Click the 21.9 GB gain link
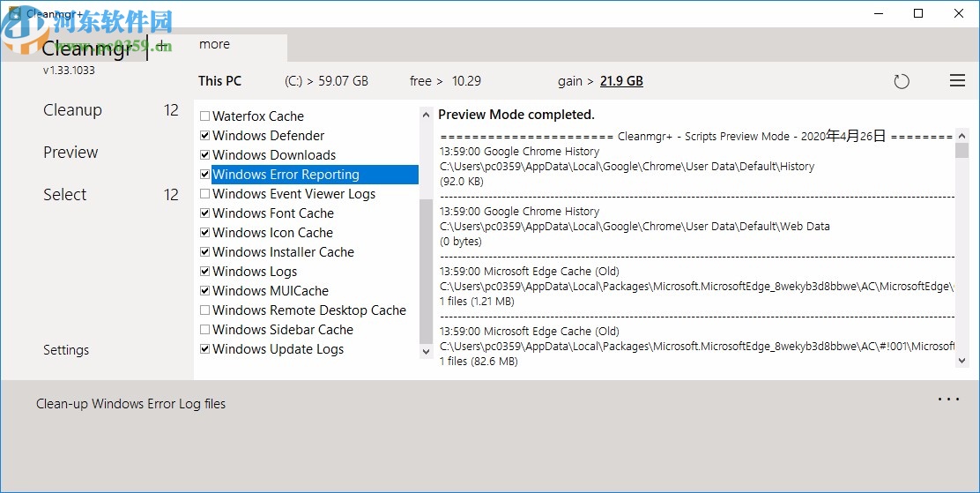Image resolution: width=980 pixels, height=493 pixels. (x=621, y=81)
